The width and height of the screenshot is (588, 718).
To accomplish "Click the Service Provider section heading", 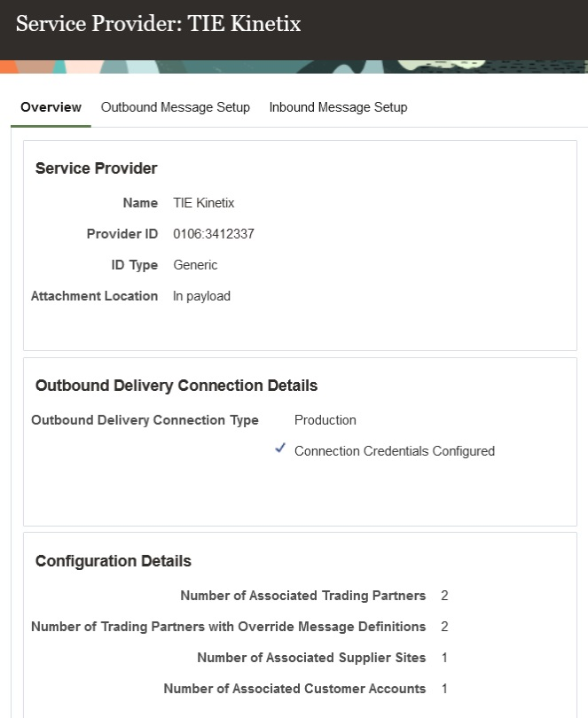I will point(94,168).
